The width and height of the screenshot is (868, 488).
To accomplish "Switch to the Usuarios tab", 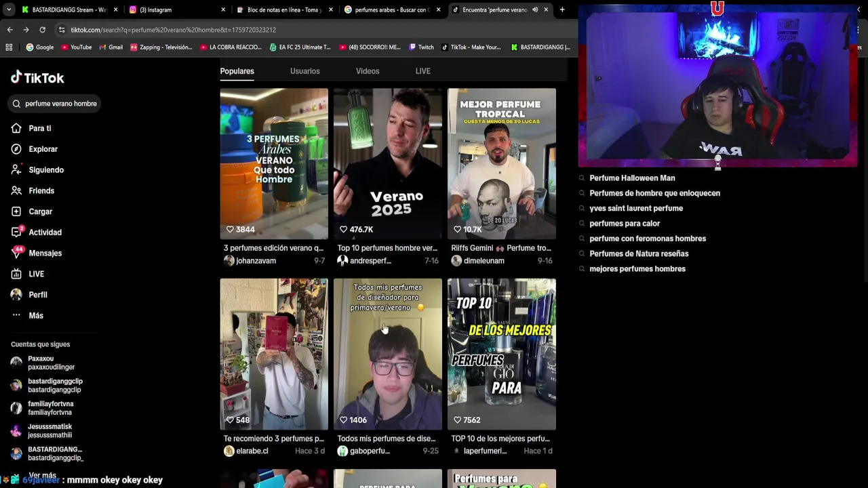I will point(305,71).
